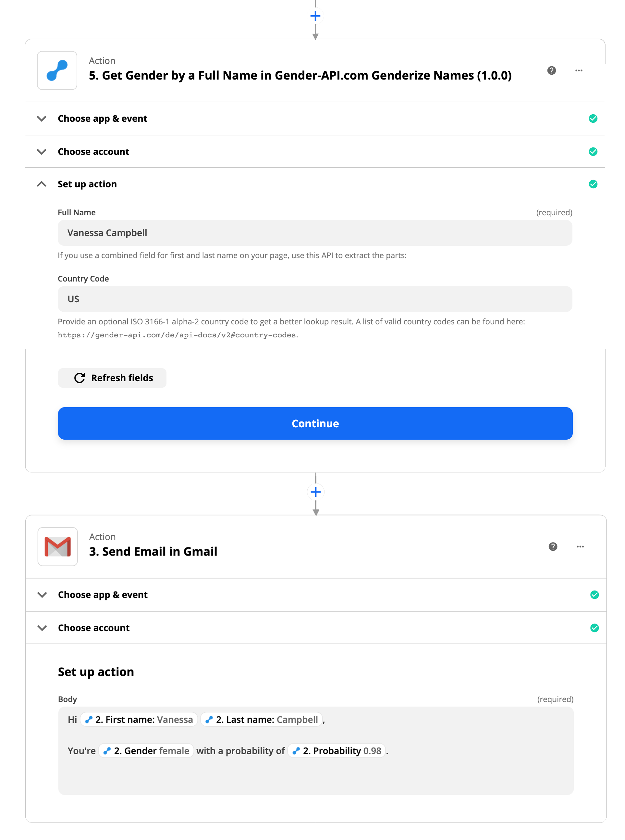Screen dimensions: 625x840
Task: Select the Full Name input field
Action: click(x=315, y=232)
